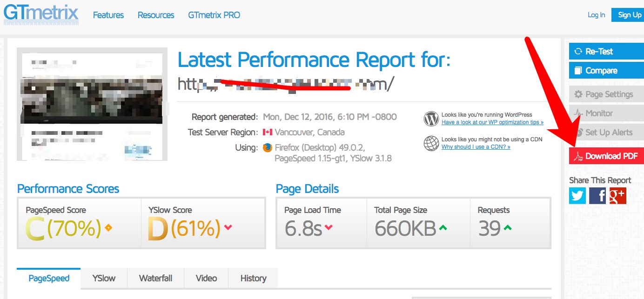Click the 'Performance Scores' heading

coord(68,189)
